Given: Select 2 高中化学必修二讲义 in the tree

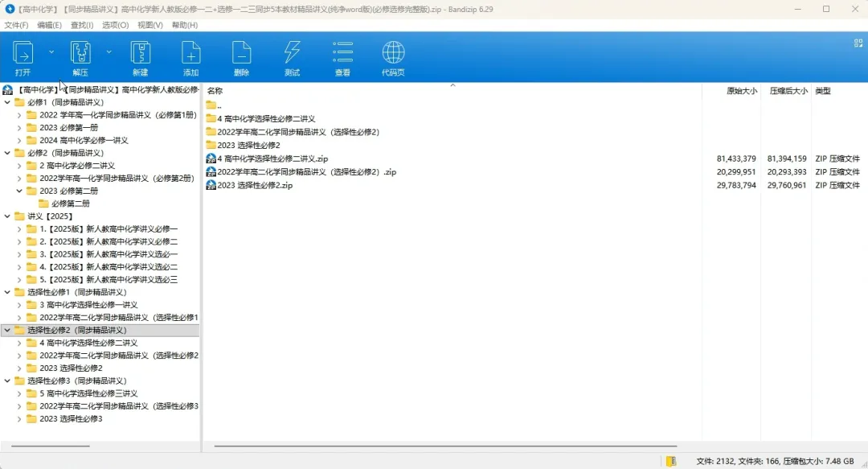Looking at the screenshot, I should [x=77, y=166].
